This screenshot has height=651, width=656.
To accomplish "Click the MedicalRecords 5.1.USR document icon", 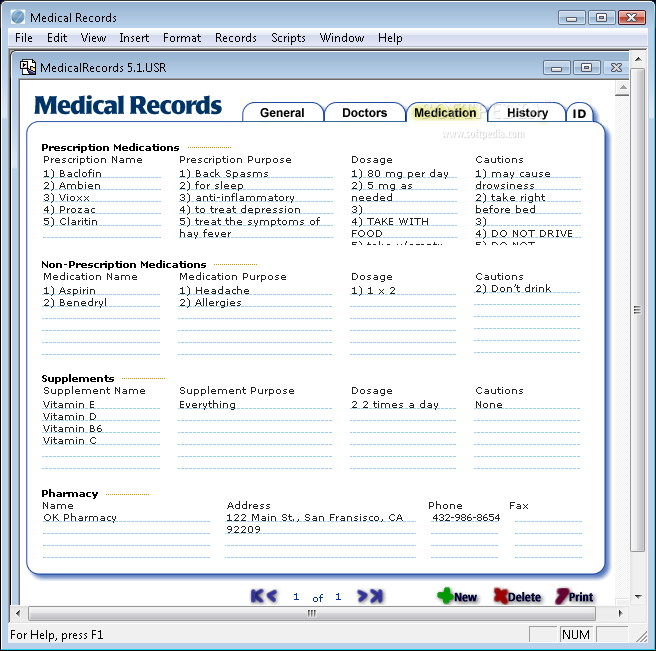I will coord(28,67).
